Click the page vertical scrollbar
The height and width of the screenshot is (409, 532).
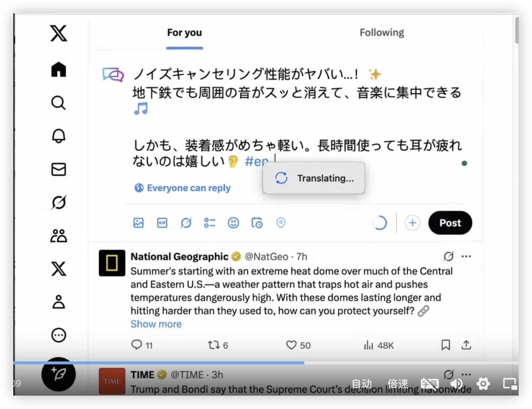pos(516,30)
